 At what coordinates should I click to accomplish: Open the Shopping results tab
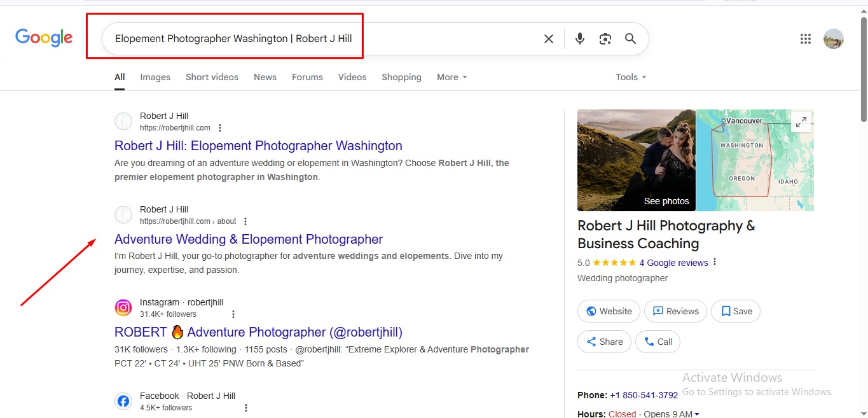(401, 77)
